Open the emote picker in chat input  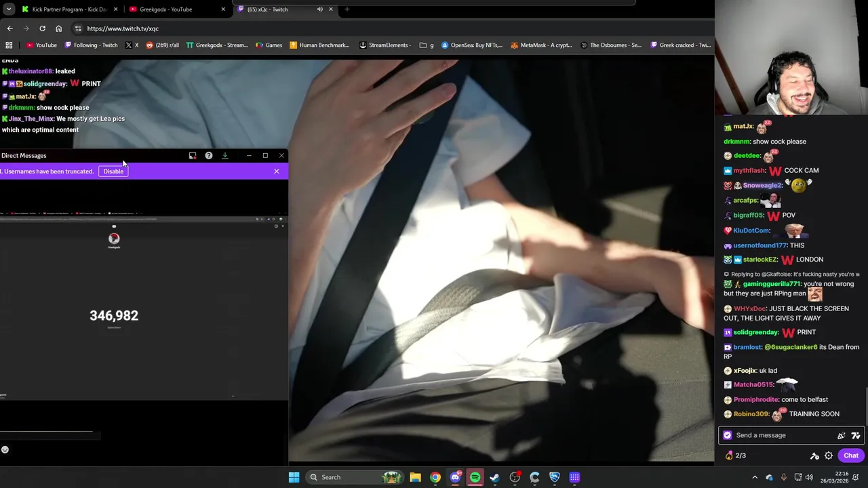point(842,436)
